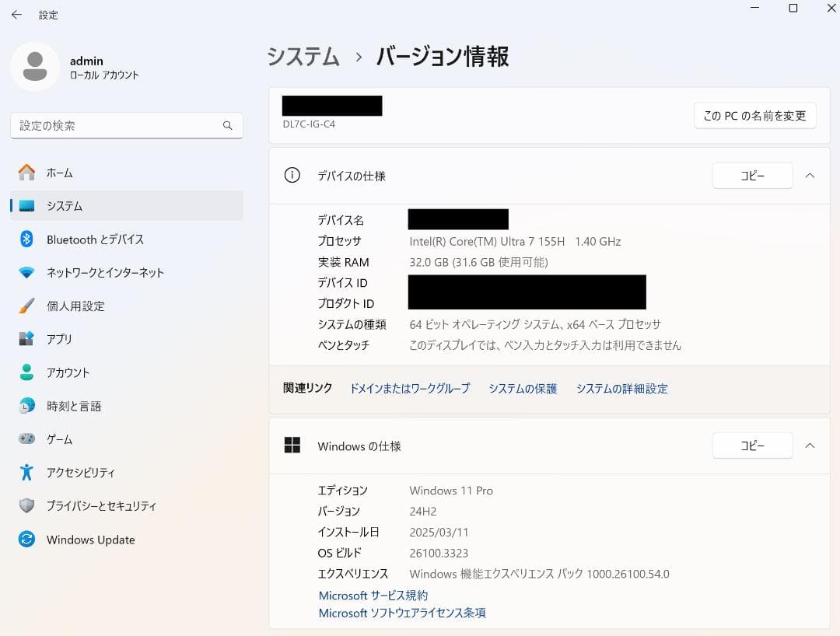Open アカウント settings

pos(70,372)
